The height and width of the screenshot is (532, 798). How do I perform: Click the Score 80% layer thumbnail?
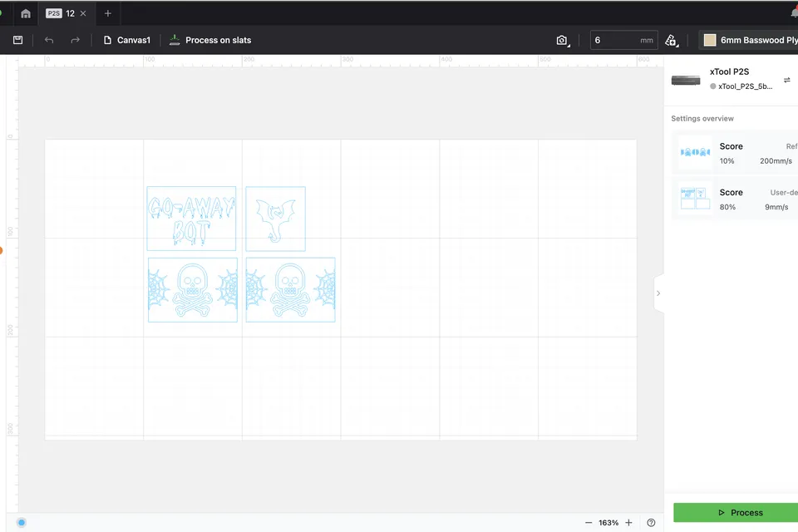695,199
